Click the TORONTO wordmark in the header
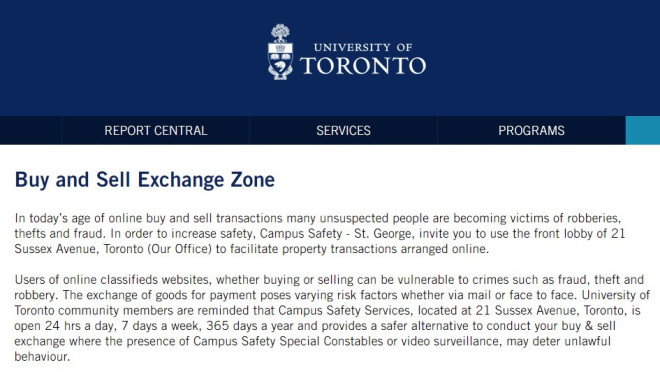This screenshot has width=660, height=374. pos(363,66)
